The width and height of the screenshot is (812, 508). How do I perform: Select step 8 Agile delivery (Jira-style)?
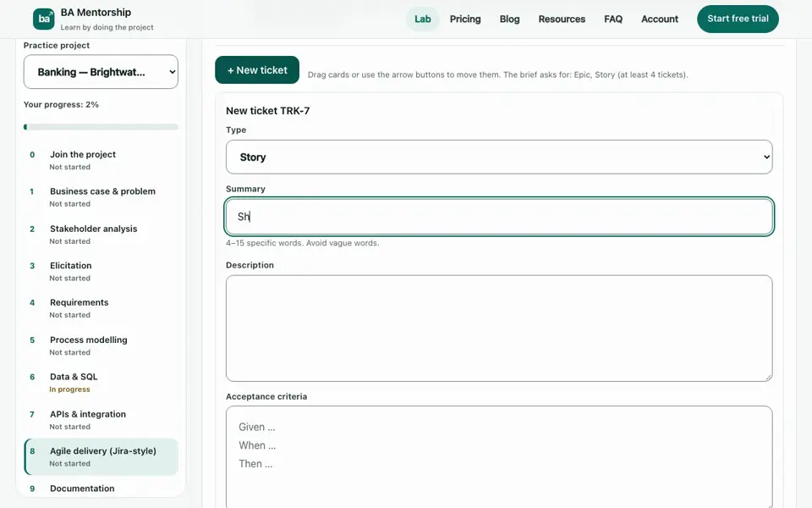coord(101,456)
